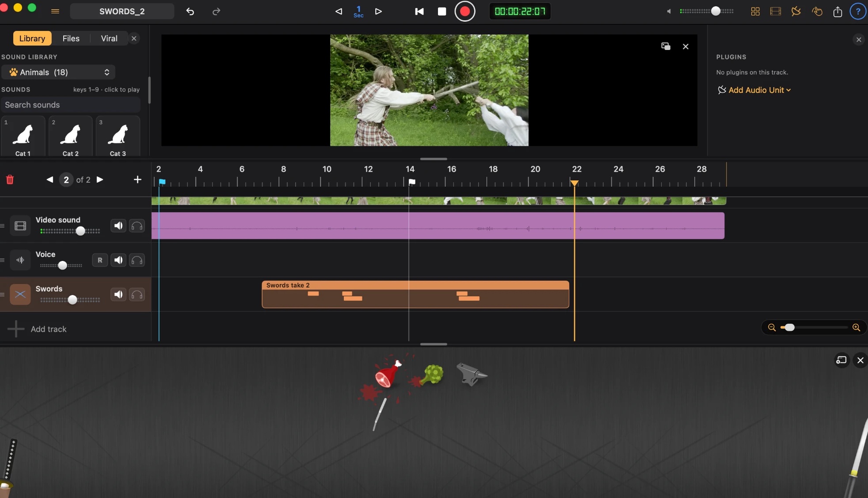Screen dimensions: 868x498
Task: Play the Cat 3 sound
Action: tap(118, 136)
